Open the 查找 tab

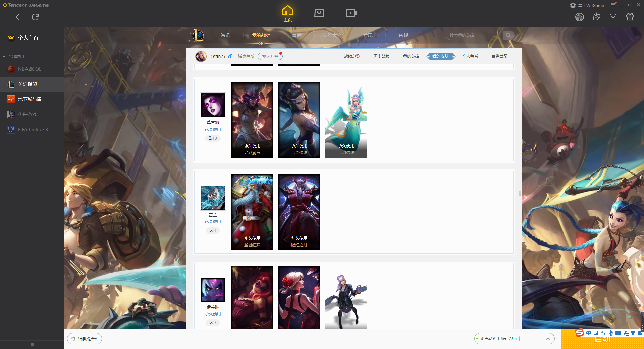403,35
